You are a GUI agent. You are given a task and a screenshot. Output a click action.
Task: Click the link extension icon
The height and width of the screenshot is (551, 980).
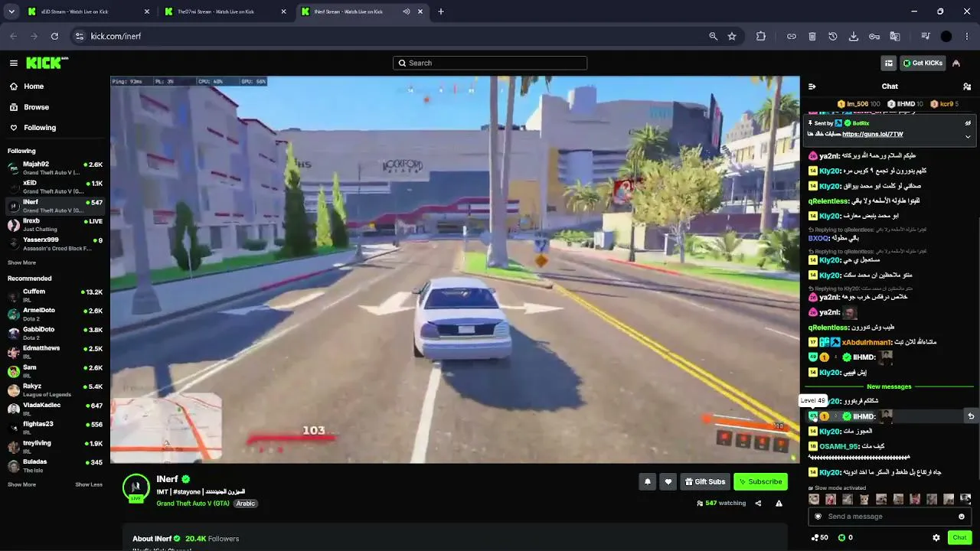point(792,36)
